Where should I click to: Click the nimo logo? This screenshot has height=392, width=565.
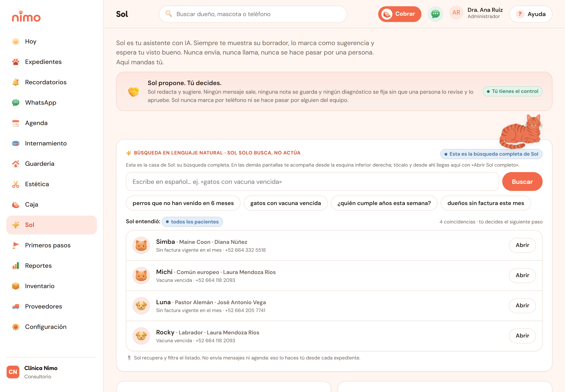pyautogui.click(x=26, y=16)
